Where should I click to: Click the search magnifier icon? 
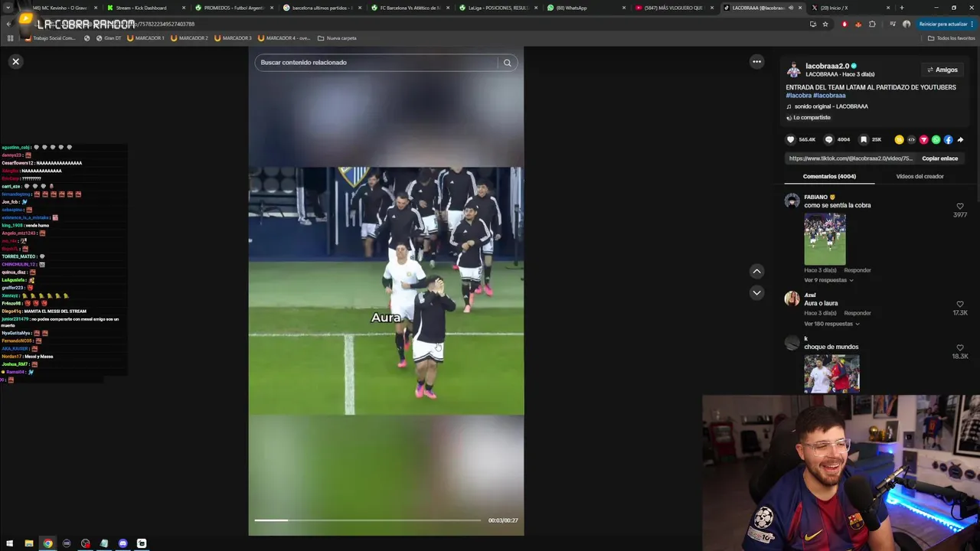coord(507,63)
